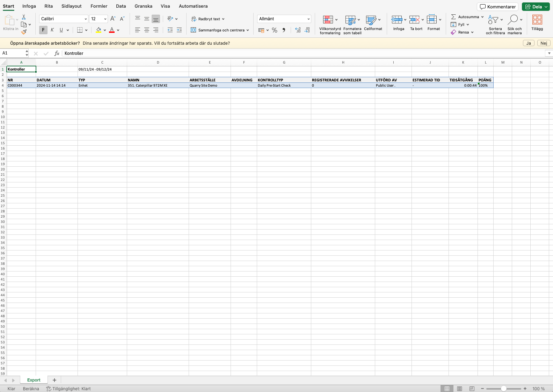Switch to the Formler ribbon tab
Image resolution: width=553 pixels, height=392 pixels.
99,6
